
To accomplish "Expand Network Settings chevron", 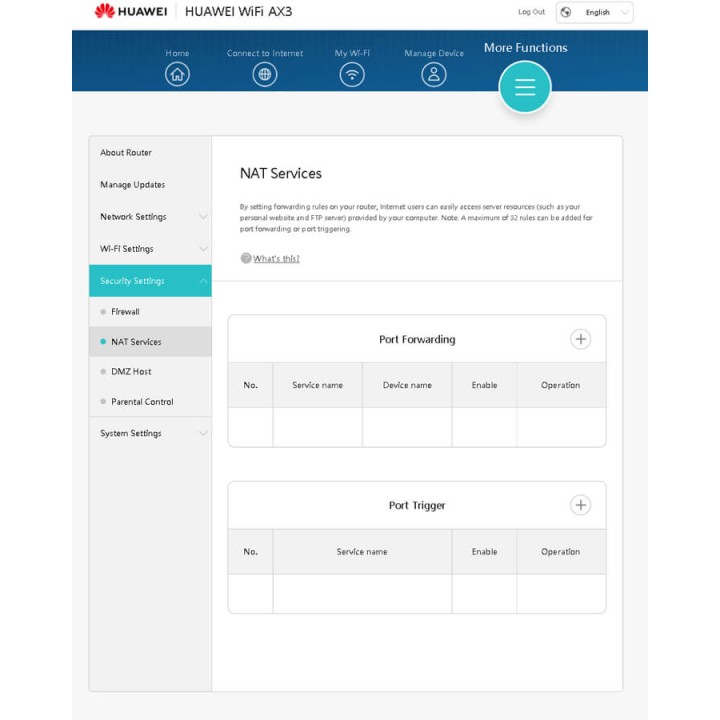I will [x=203, y=216].
